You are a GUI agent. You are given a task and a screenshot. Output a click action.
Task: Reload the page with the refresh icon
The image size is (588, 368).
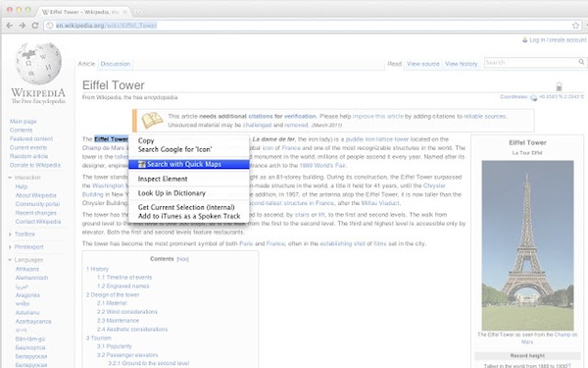(35, 26)
